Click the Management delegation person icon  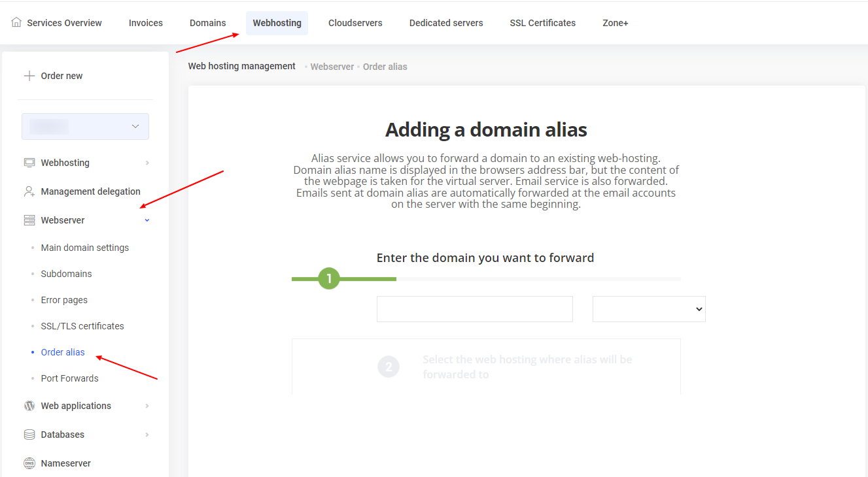click(x=29, y=191)
